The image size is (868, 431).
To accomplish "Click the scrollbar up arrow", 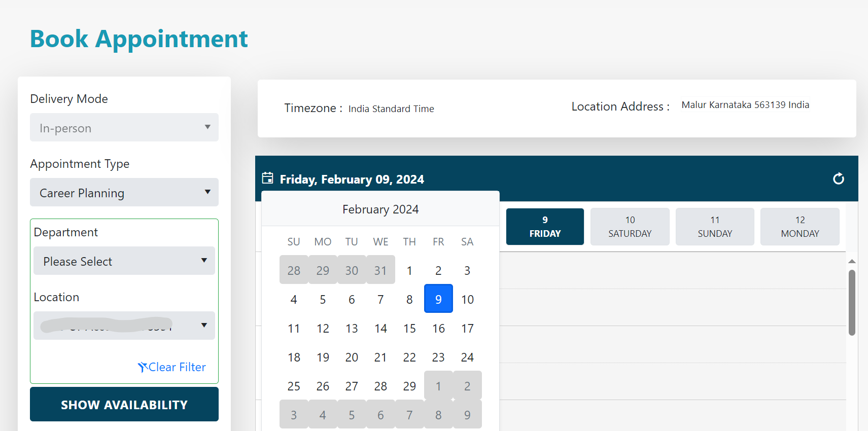I will click(852, 261).
